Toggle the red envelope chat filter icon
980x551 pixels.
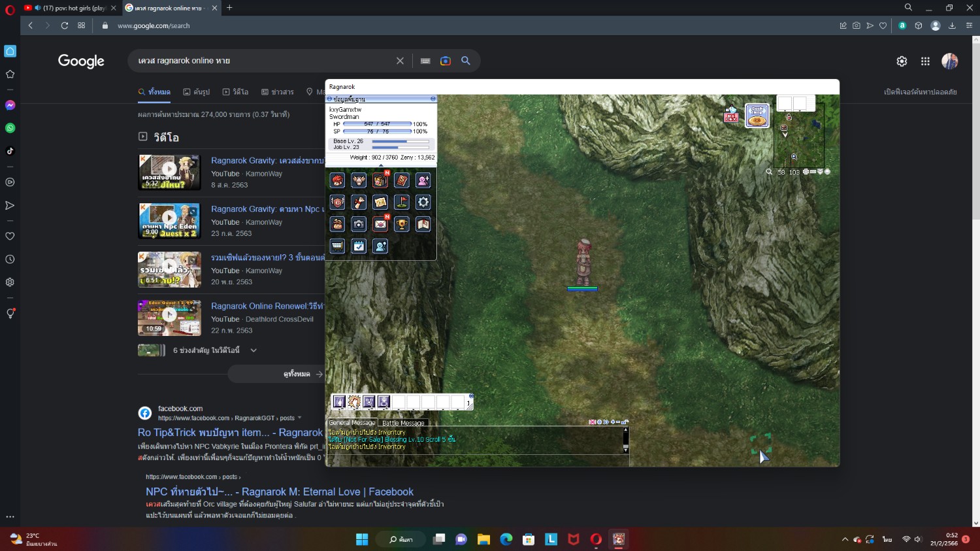pos(593,422)
